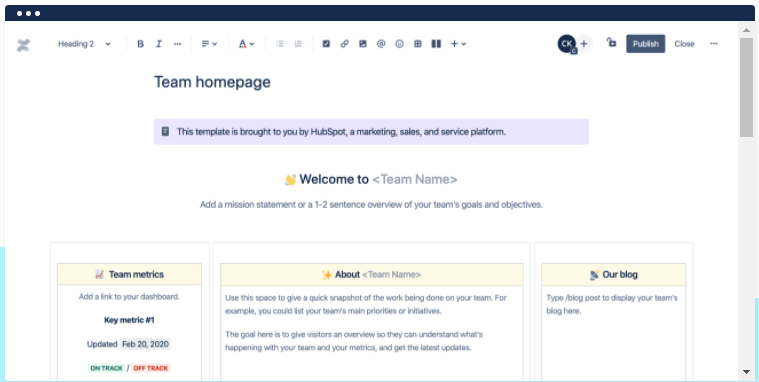This screenshot has height=382, width=759.
Task: Publish the page
Action: point(646,44)
